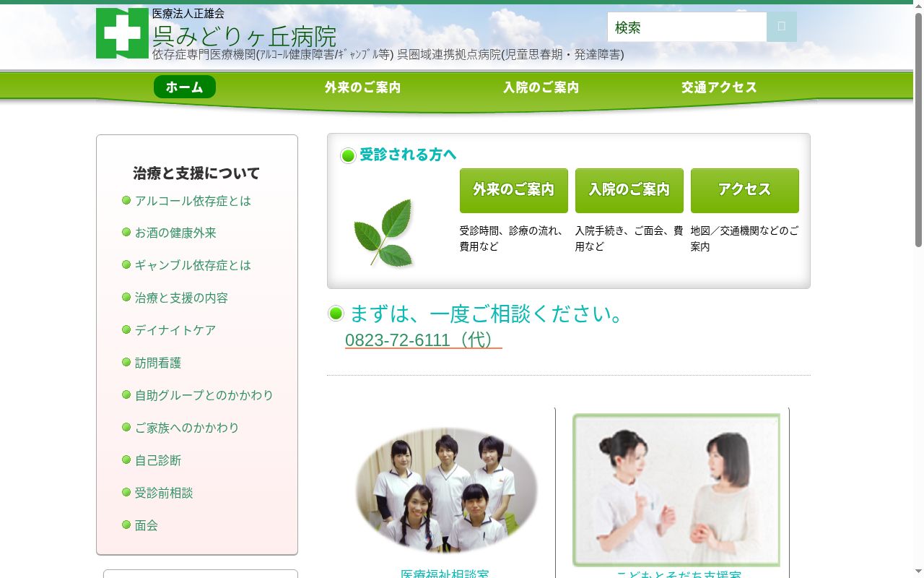Open ギャンブル依存症とは sidebar link
Viewport: 924px width, 578px height.
point(193,265)
